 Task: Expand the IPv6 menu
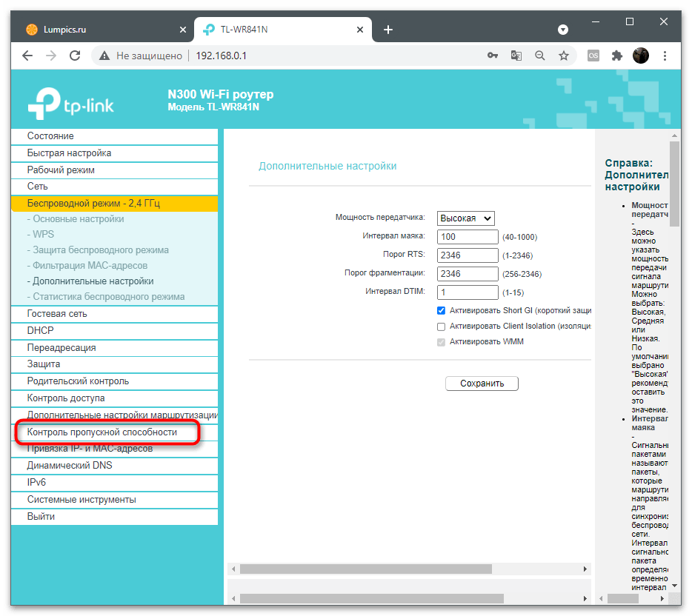click(114, 483)
